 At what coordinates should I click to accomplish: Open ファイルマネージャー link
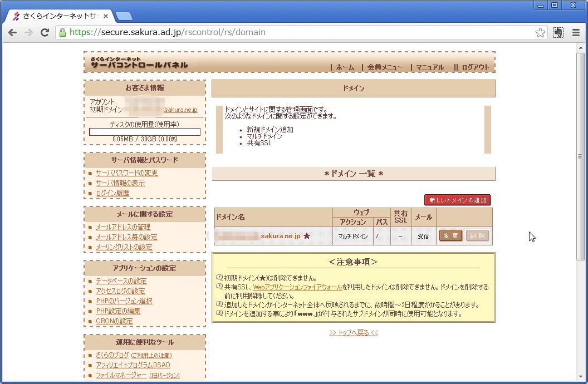pyautogui.click(x=121, y=375)
